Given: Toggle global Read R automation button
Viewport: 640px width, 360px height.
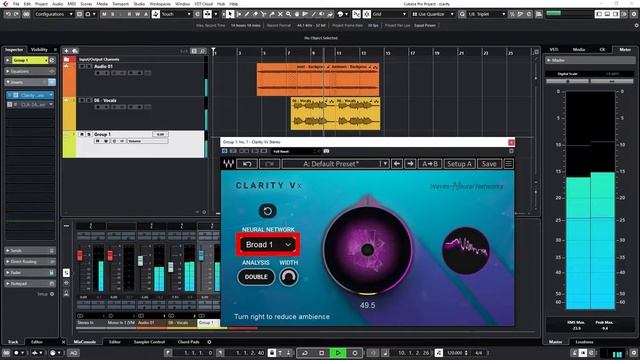Looking at the screenshot, I should pyautogui.click(x=129, y=14).
